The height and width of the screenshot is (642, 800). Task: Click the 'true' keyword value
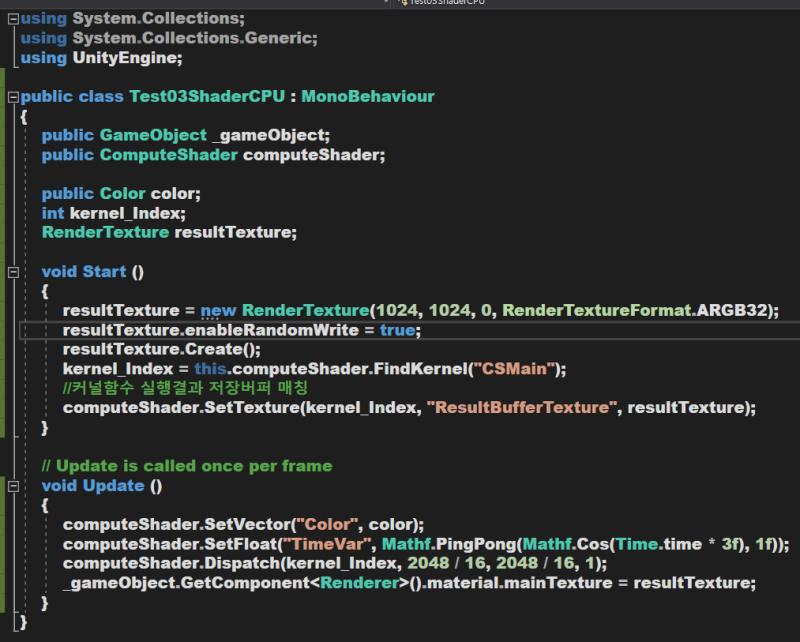397,330
